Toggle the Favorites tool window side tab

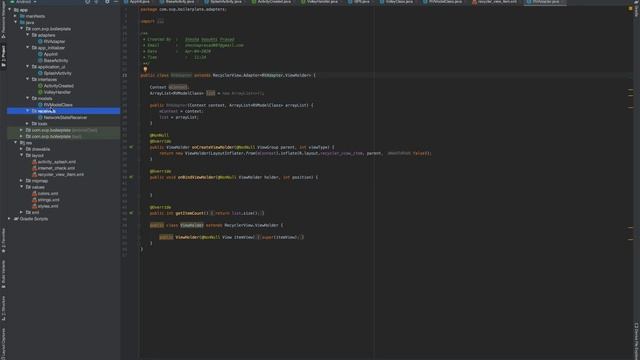pos(3,240)
